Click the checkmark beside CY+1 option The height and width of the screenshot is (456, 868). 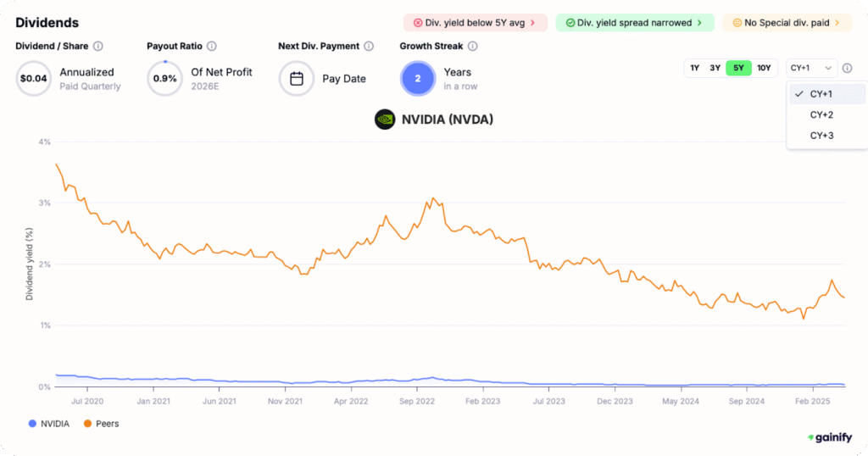pos(798,94)
